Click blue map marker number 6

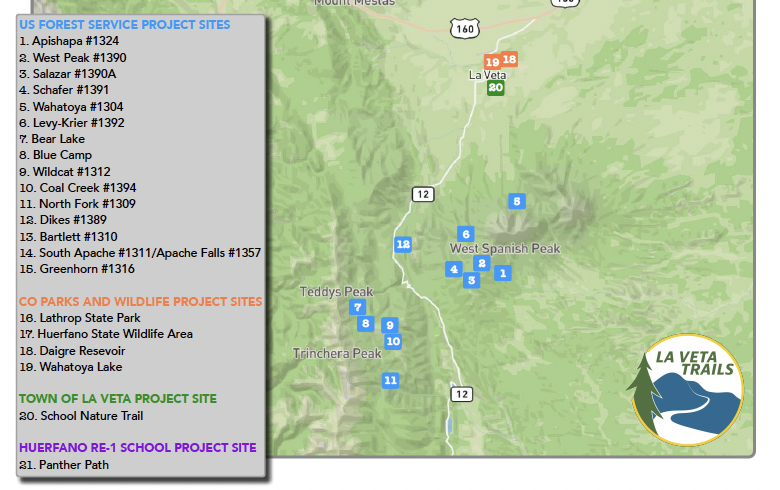coord(465,234)
